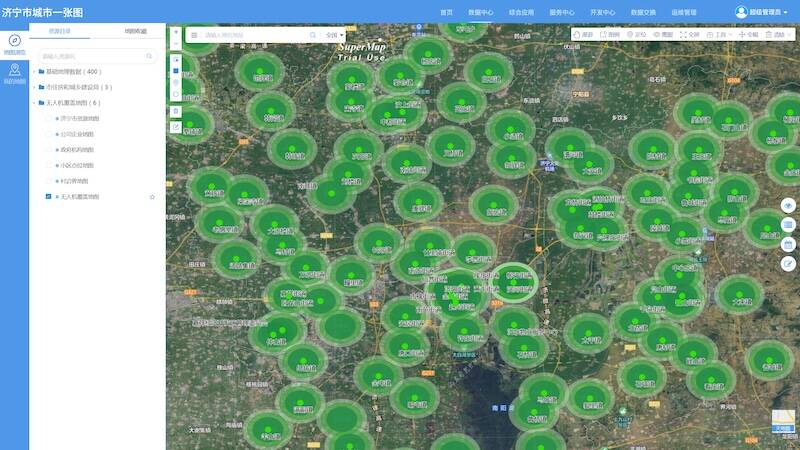
Task: Collapse the 无人机覆盖地图 (6) folder arrow
Action: (34, 103)
